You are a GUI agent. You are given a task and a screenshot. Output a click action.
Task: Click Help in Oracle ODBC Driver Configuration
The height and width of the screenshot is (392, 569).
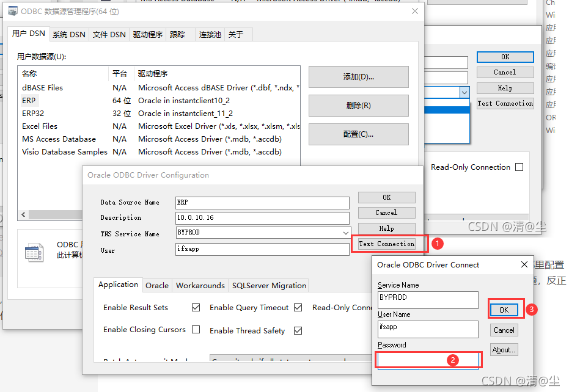(386, 228)
